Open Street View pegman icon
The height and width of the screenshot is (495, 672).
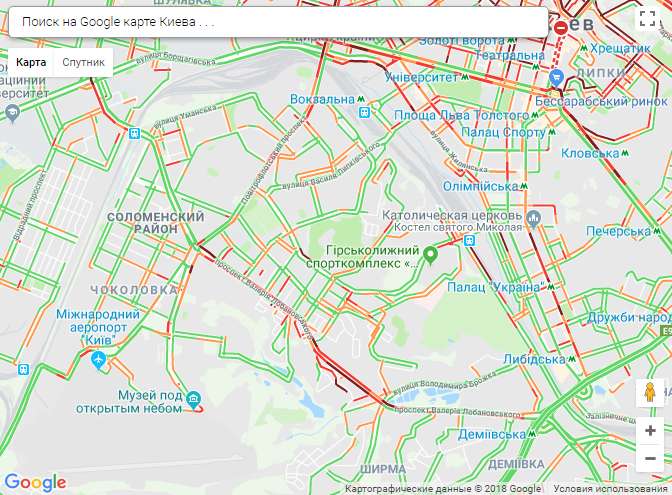coord(650,392)
